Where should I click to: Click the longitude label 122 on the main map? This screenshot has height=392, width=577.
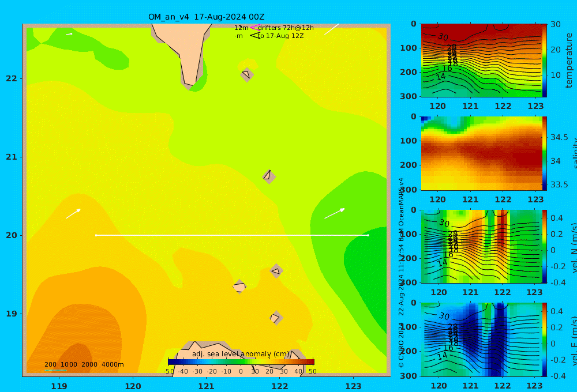(x=280, y=386)
